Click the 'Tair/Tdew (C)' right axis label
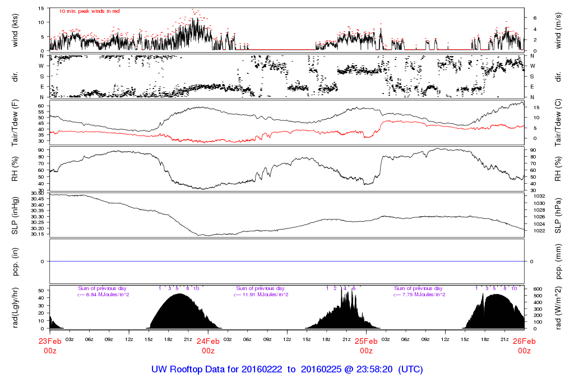Screen dimensions: 574x392 [559, 122]
